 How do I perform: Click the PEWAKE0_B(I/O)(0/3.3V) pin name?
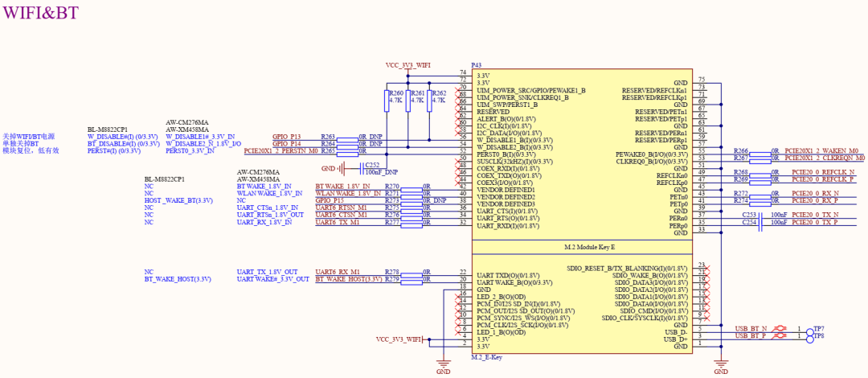pos(652,154)
